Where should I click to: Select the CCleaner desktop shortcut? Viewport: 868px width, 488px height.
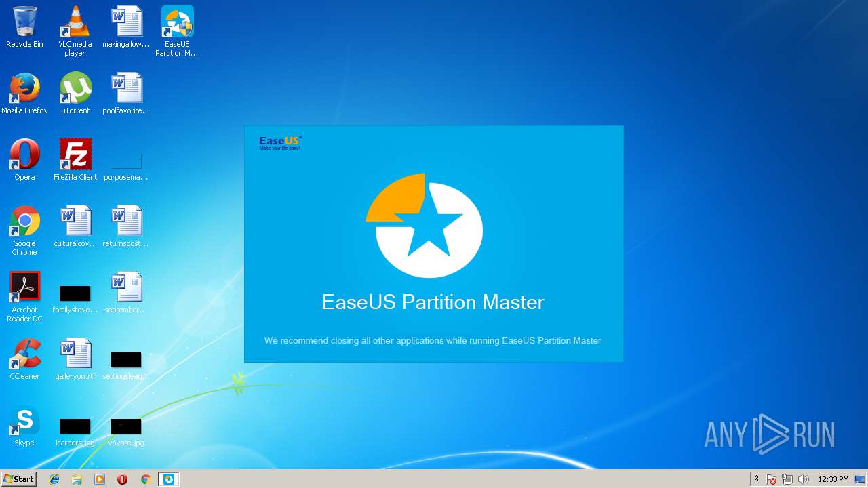(x=24, y=359)
